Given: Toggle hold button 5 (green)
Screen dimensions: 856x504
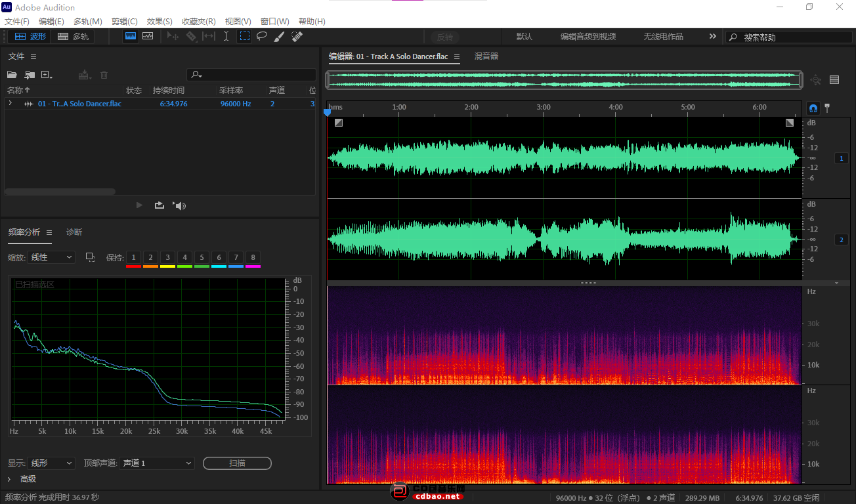Looking at the screenshot, I should pos(202,258).
